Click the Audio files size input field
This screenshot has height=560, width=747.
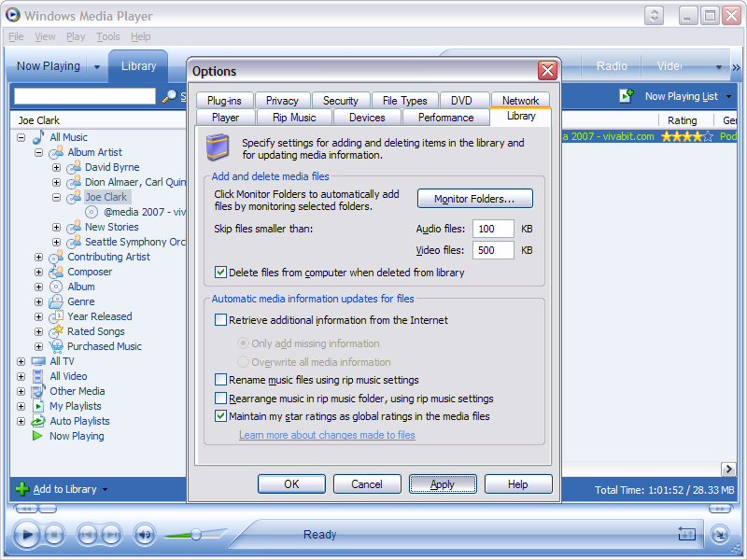click(493, 229)
